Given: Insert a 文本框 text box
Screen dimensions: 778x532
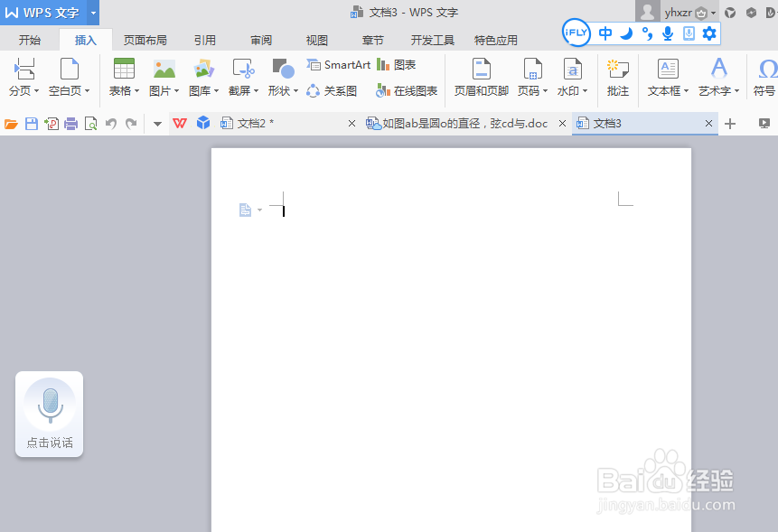Looking at the screenshot, I should (x=668, y=77).
